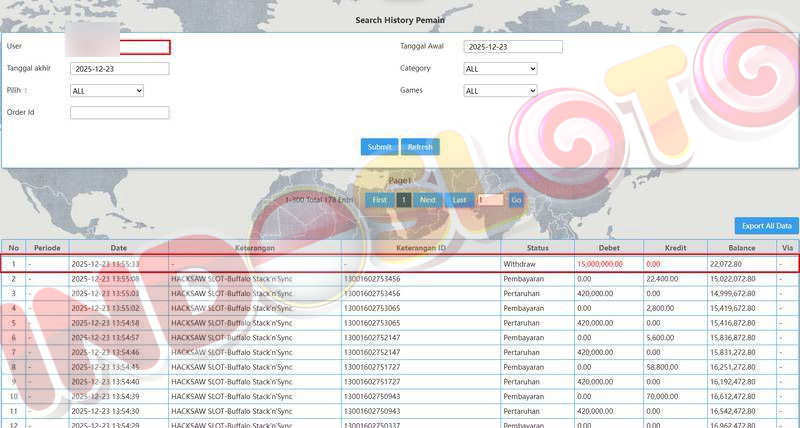Screen dimensions: 800x428
Task: Export all data to file
Action: pyautogui.click(x=766, y=226)
